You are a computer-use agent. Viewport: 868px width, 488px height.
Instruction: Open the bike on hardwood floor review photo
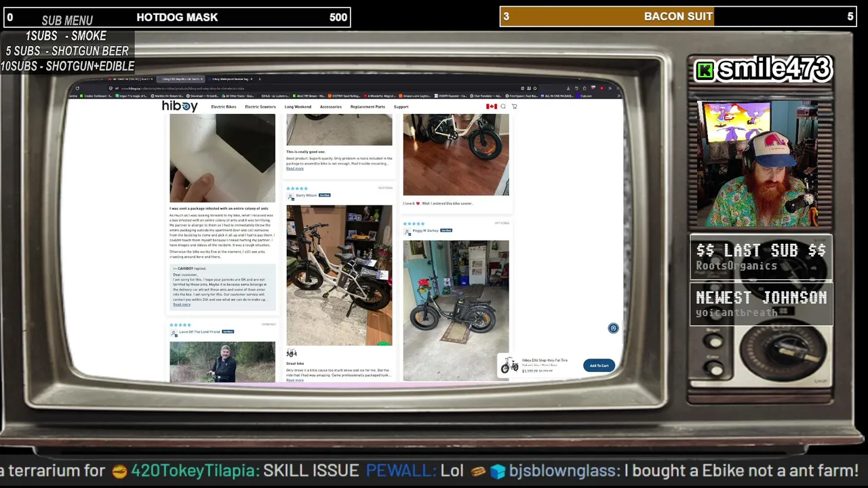coord(456,155)
